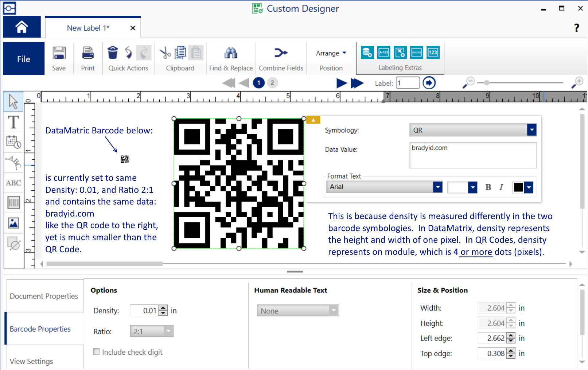Open the Image insertion tool

coord(13,223)
